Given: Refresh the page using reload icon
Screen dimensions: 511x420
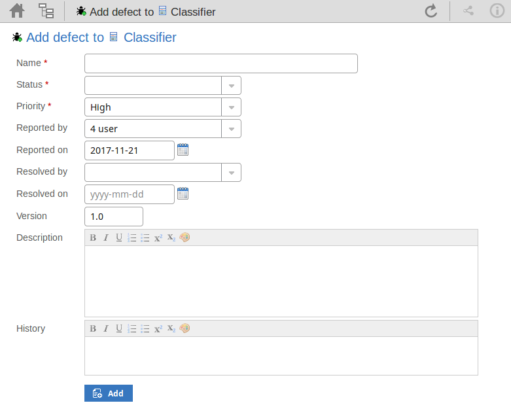Looking at the screenshot, I should coord(431,11).
